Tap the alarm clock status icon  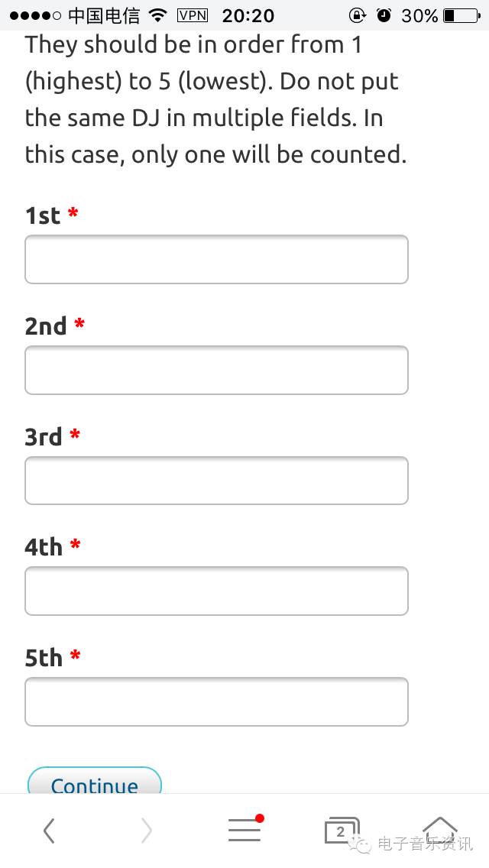pos(384,15)
